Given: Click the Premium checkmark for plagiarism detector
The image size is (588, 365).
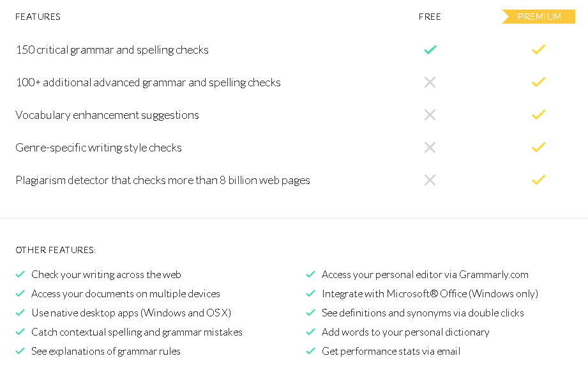Looking at the screenshot, I should pyautogui.click(x=538, y=180).
